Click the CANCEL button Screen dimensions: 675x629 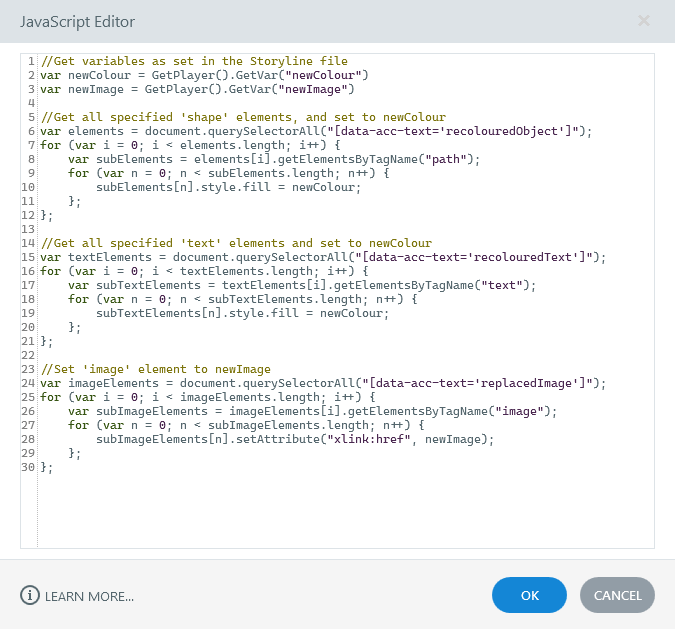pyautogui.click(x=617, y=595)
